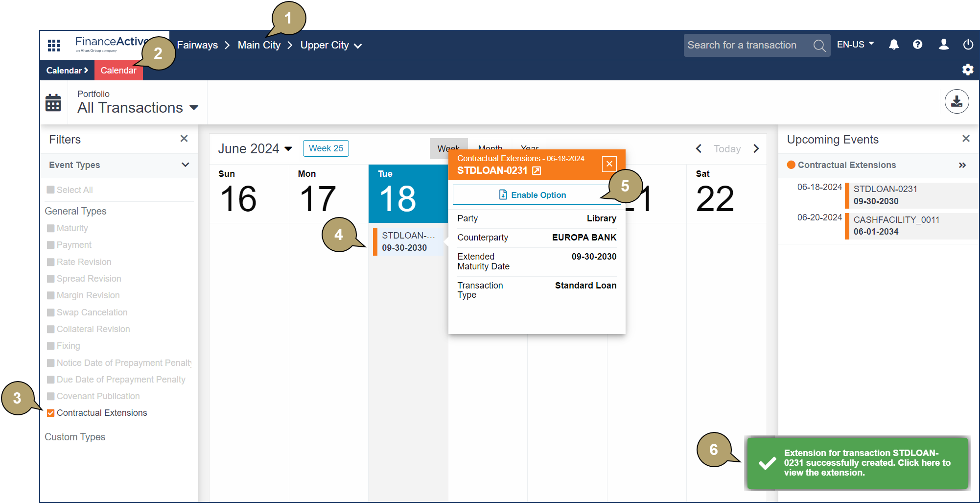This screenshot has width=980, height=503.
Task: Uncheck the Contractual Extensions filter
Action: (x=50, y=413)
